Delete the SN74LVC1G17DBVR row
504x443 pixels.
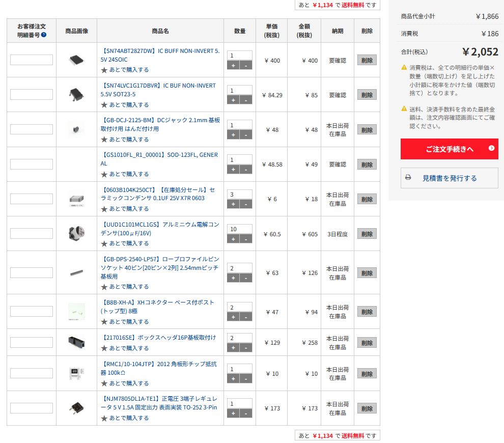tap(367, 95)
